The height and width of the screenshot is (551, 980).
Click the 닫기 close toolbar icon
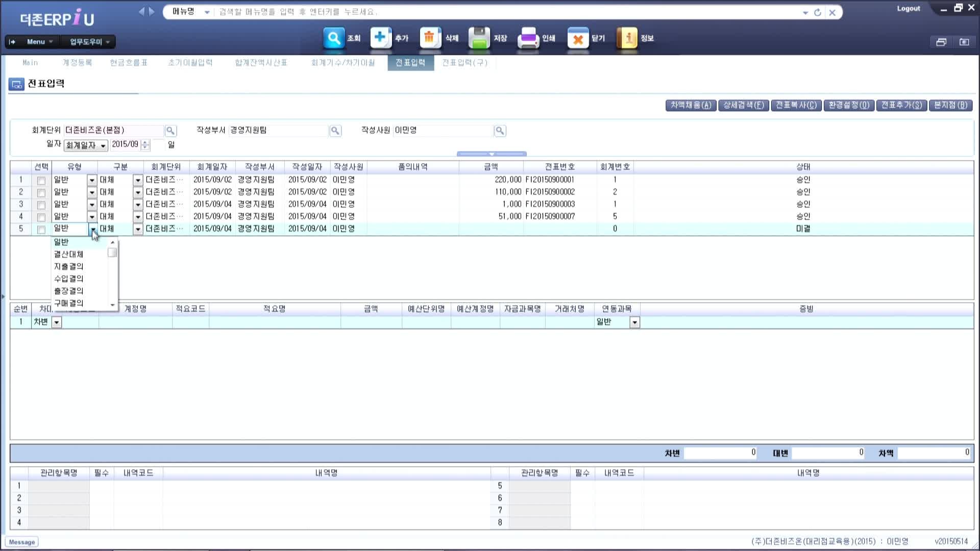tap(578, 38)
